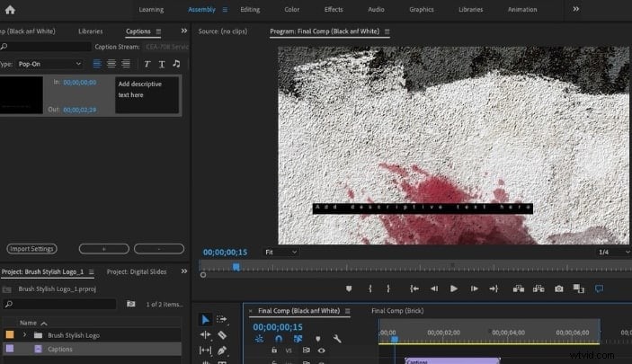The image size is (632, 364).
Task: Center-align the caption text
Action: 111,64
